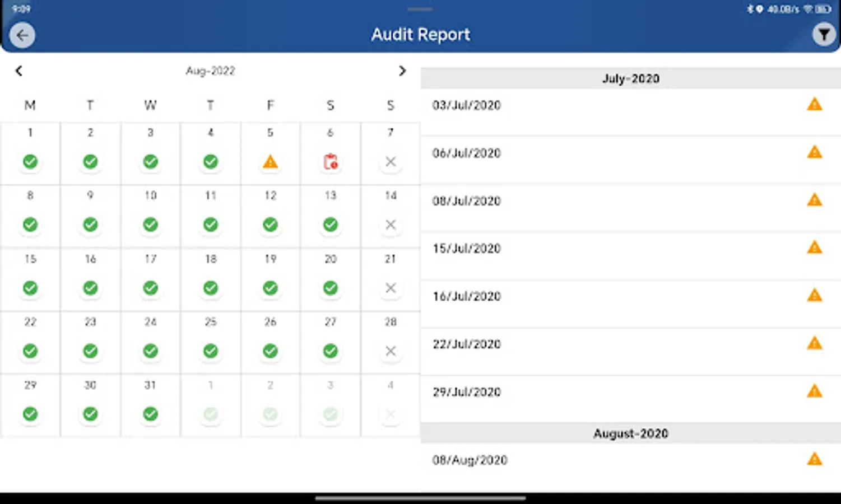Tap the green check on August 13

click(x=330, y=225)
